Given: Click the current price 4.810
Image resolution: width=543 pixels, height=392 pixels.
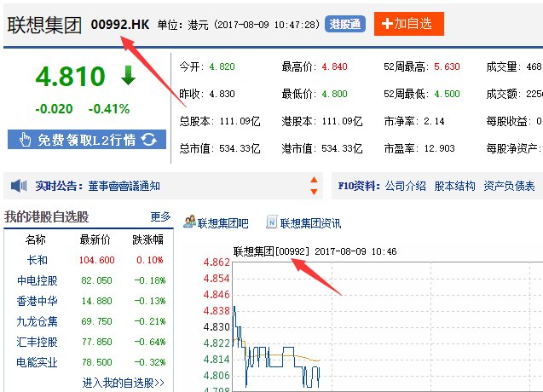Looking at the screenshot, I should click(70, 76).
